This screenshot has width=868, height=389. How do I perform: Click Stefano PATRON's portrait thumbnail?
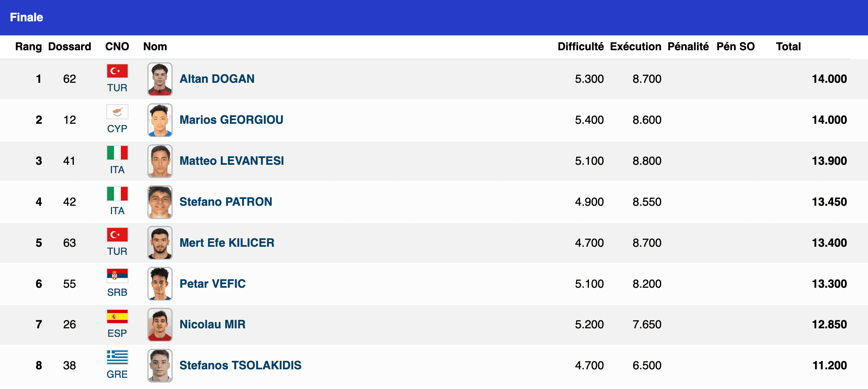point(160,202)
